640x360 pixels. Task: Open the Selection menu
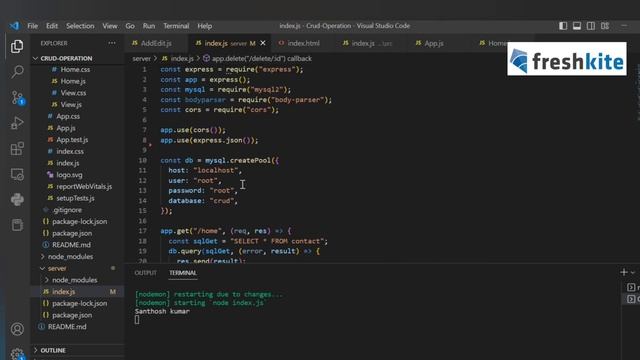pos(80,26)
